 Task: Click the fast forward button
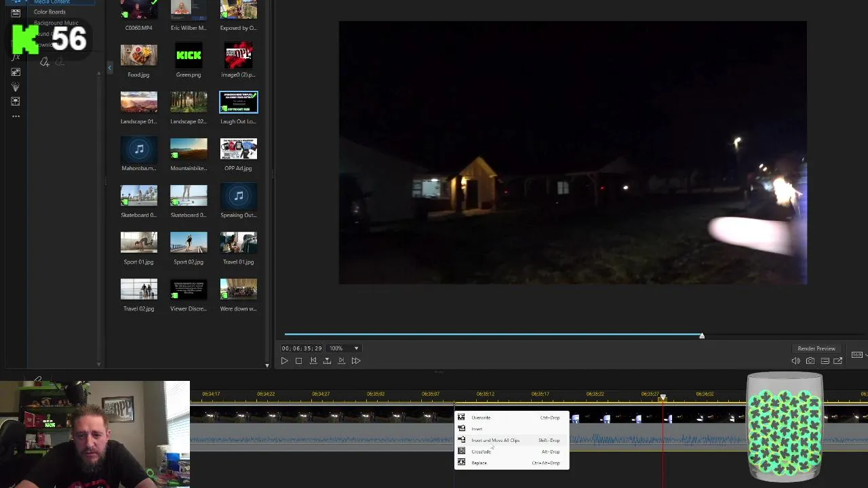355,361
